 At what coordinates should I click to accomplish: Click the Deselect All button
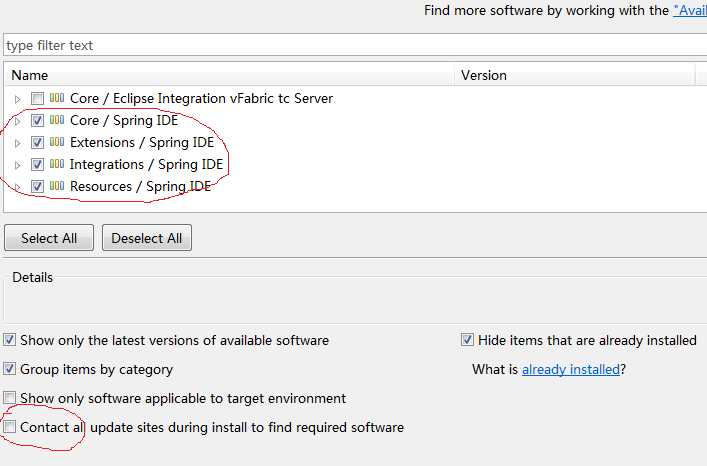coord(147,238)
